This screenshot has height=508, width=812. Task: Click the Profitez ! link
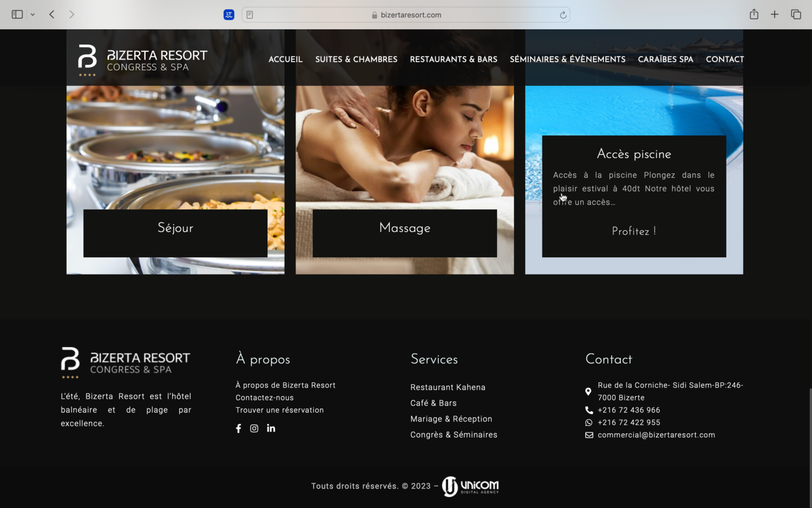[x=633, y=231]
